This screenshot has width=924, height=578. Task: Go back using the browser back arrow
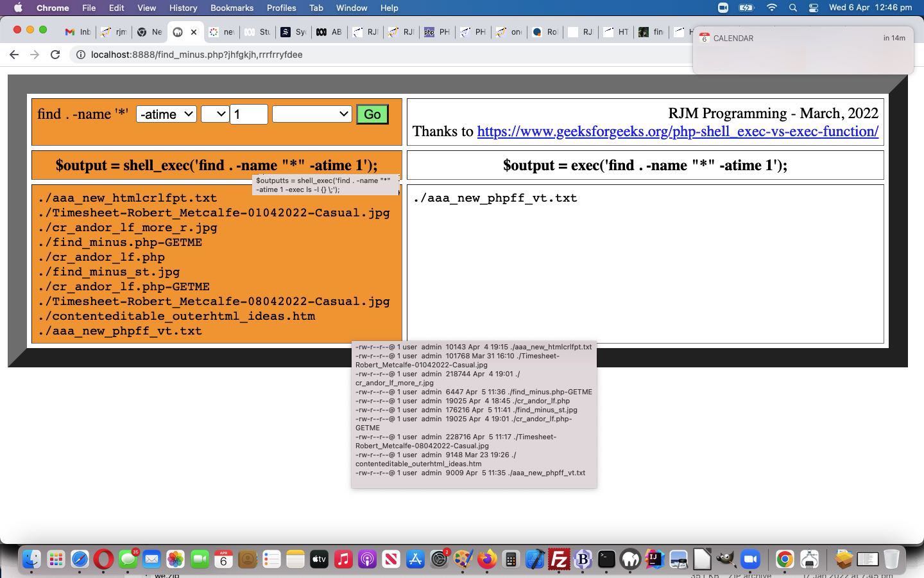[14, 55]
